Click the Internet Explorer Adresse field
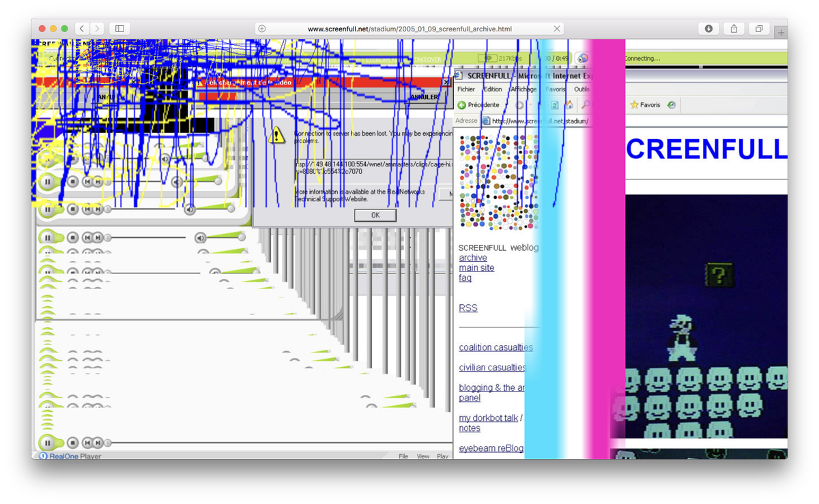Image resolution: width=819 pixels, height=504 pixels. tap(635, 121)
